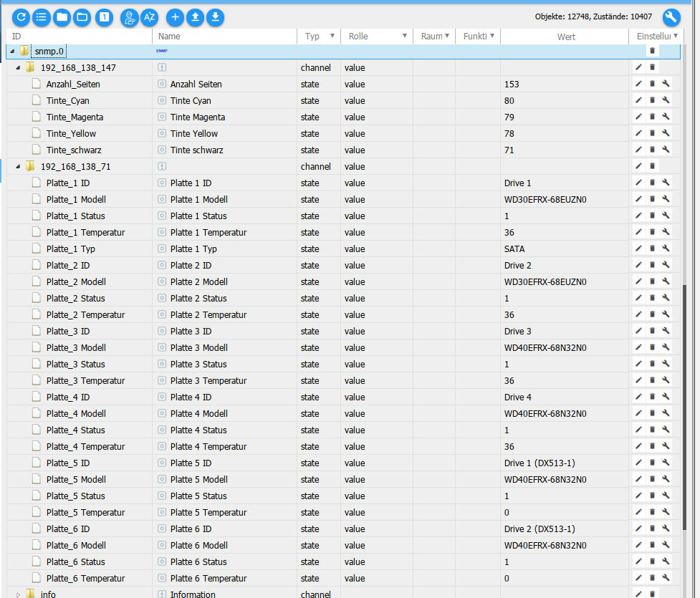Open wrench settings for Platte_6 Modell
The image size is (700, 598).
[x=666, y=545]
